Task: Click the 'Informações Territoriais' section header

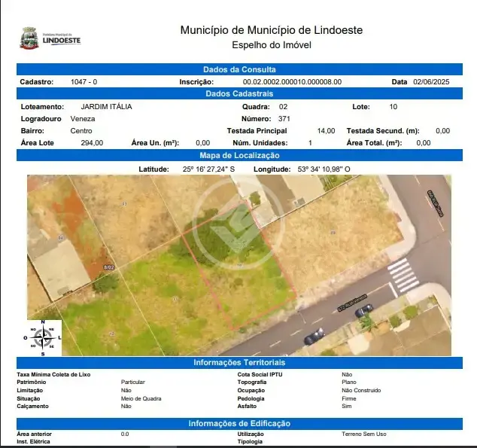Action: coord(239,362)
